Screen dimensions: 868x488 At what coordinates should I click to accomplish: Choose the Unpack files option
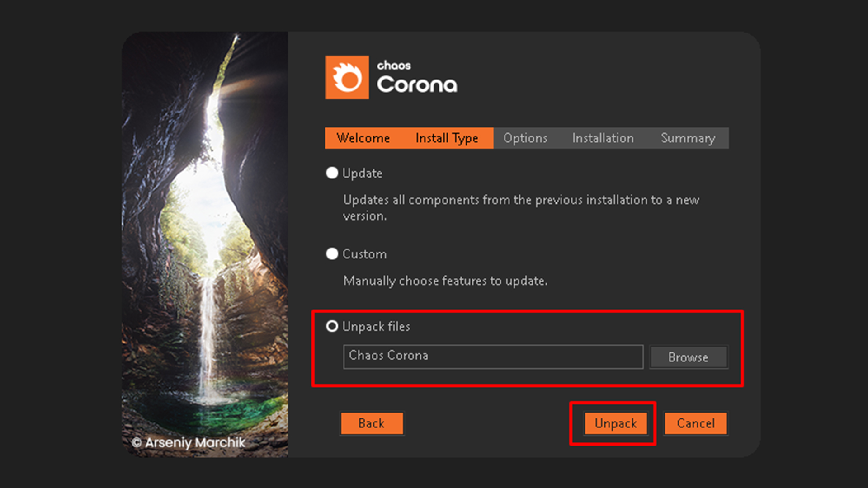[332, 326]
